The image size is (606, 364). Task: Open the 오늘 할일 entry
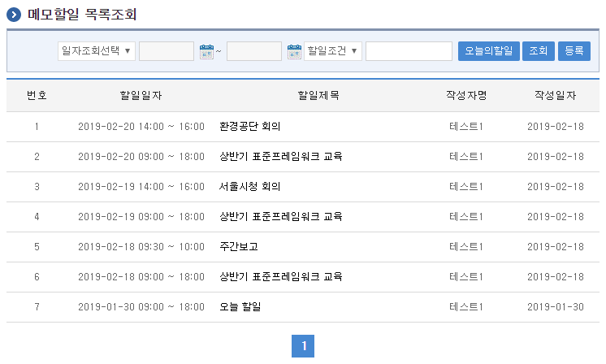click(x=240, y=307)
